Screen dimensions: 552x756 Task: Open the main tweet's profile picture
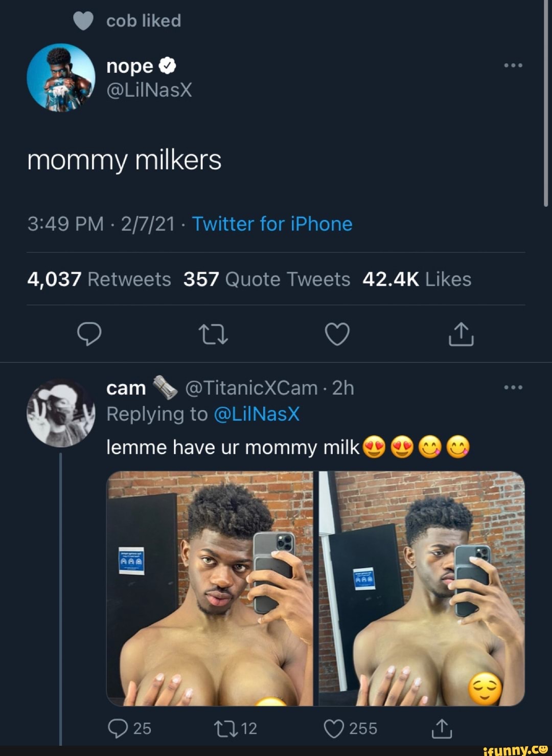(61, 77)
